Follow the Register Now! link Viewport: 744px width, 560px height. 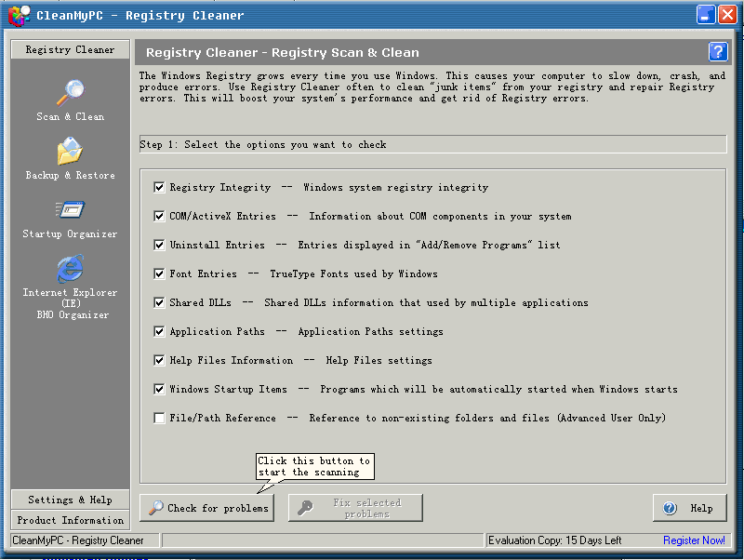(694, 540)
